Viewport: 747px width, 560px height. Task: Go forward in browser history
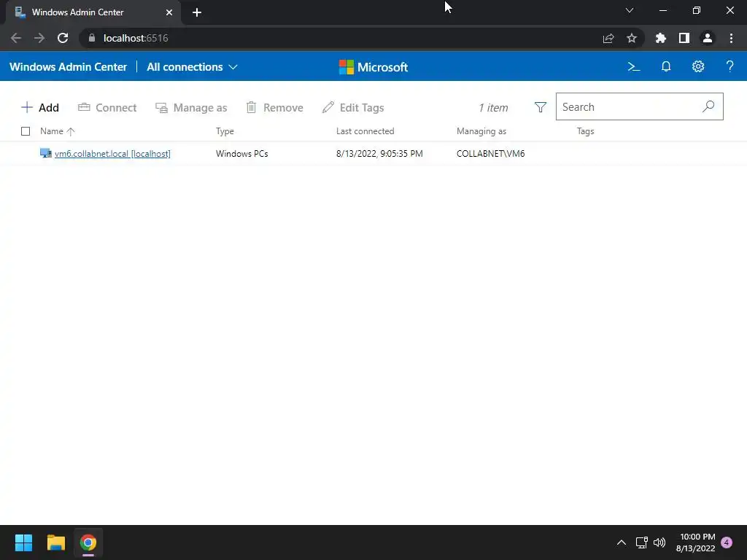[39, 38]
